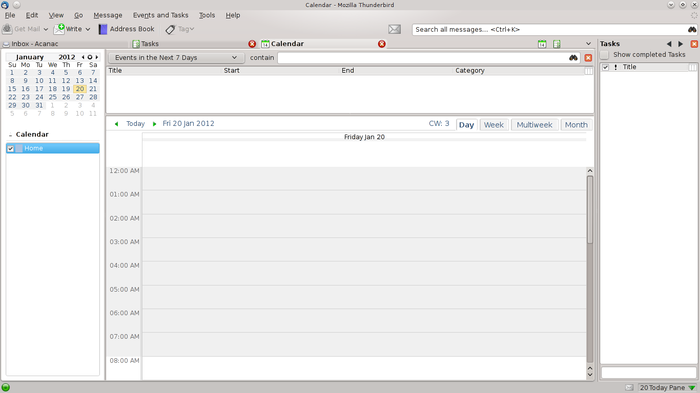
Task: Click binoculars icon in global search box
Action: coord(692,29)
